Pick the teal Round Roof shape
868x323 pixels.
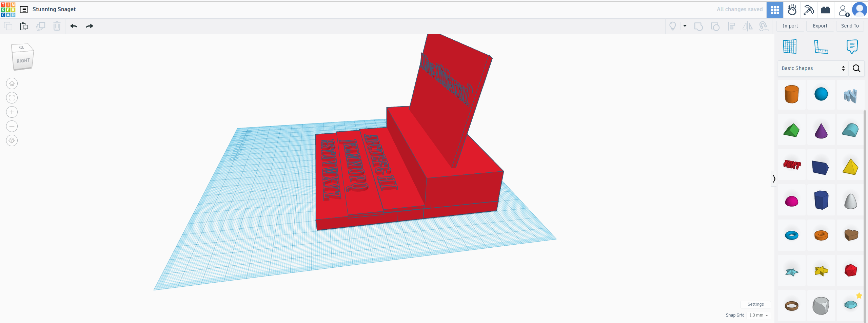[x=850, y=130]
